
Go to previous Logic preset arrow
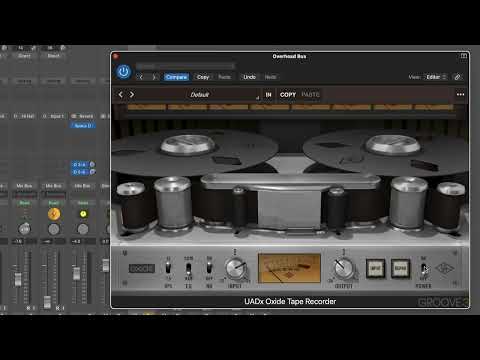(x=141, y=77)
